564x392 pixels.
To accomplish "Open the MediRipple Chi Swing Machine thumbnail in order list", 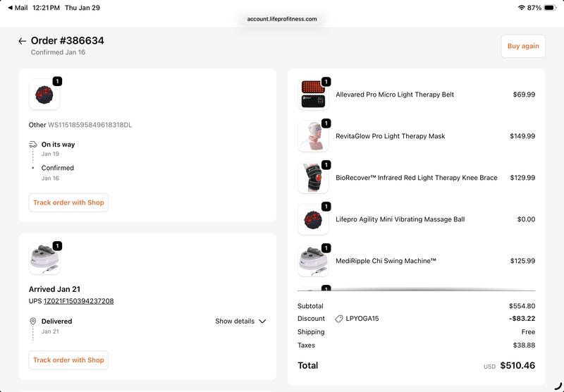I will (312, 261).
